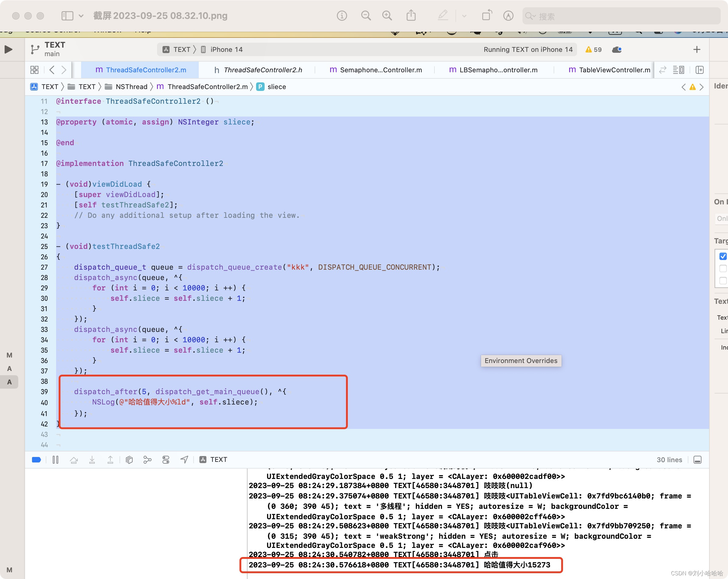Go forward with editor navigation arrow
728x579 pixels.
click(64, 70)
